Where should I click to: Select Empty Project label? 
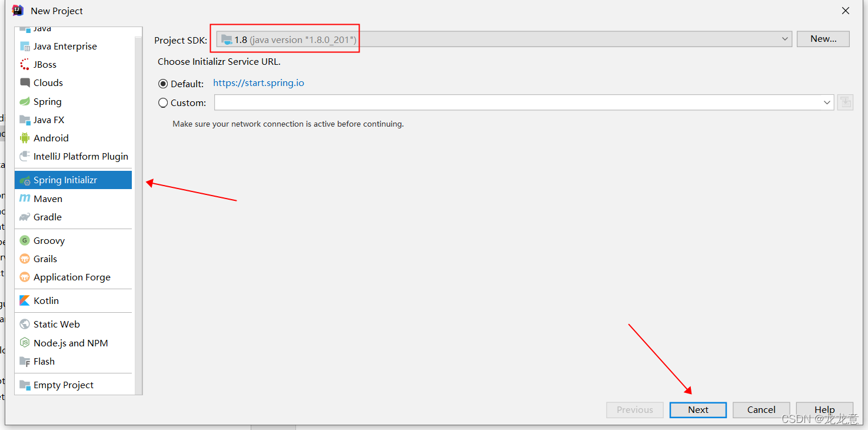tap(64, 385)
